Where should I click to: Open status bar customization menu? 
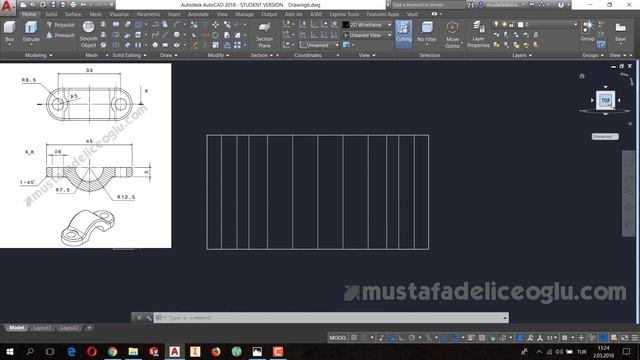pyautogui.click(x=635, y=338)
